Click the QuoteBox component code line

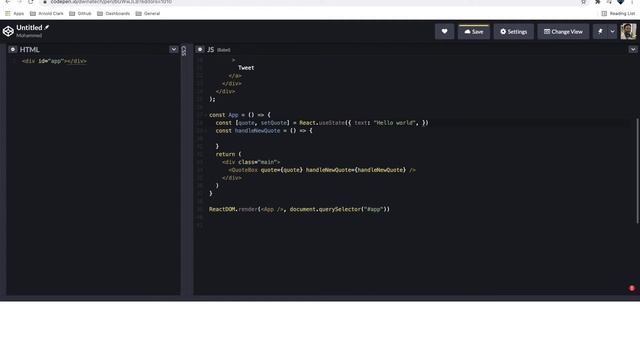[x=322, y=170]
